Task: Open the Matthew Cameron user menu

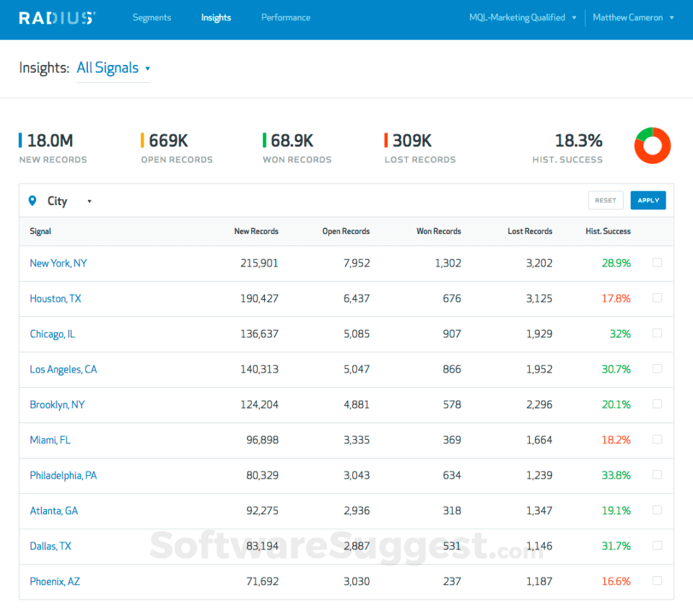Action: coord(633,18)
